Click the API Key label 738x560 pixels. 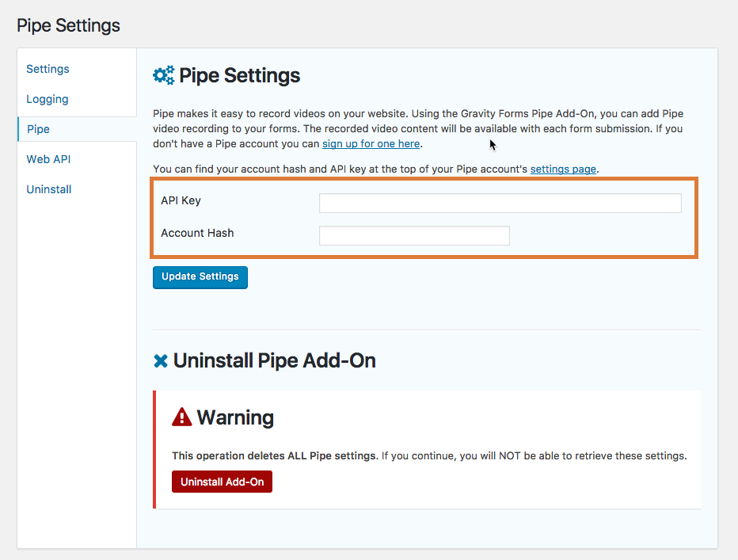click(x=181, y=200)
